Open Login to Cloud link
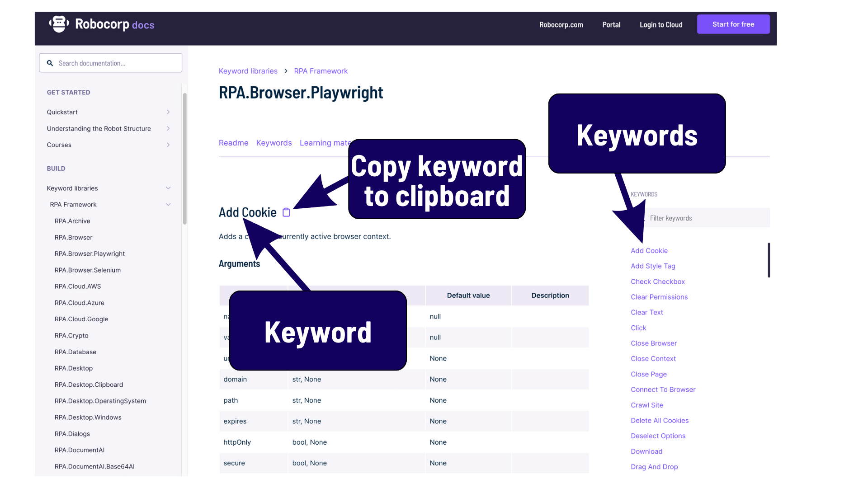Viewport: 868px width, 488px height. pos(661,25)
